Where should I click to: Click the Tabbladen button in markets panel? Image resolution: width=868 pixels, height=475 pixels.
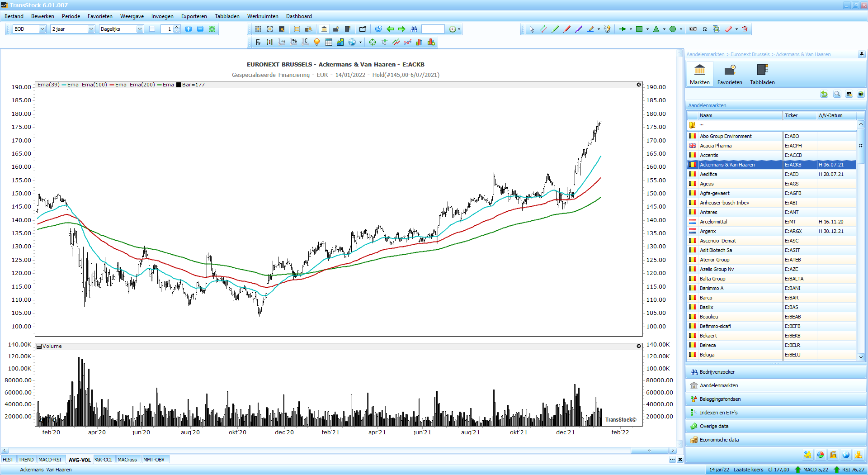pos(762,74)
